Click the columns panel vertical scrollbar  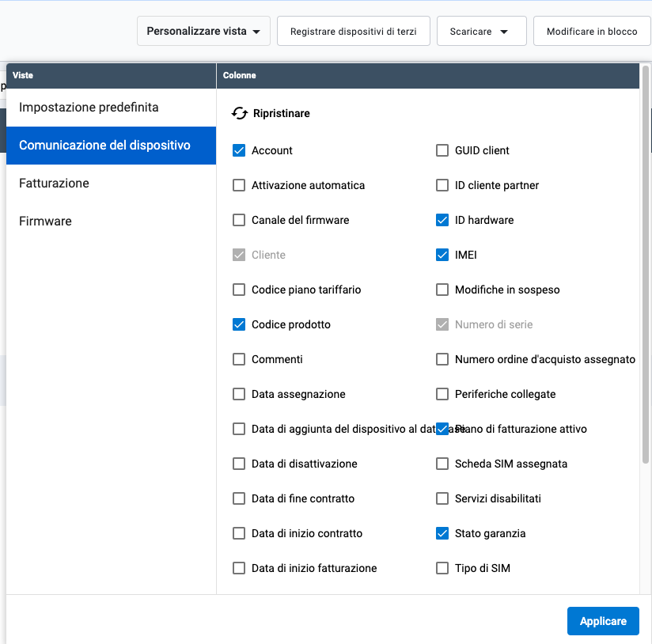pyautogui.click(x=646, y=264)
